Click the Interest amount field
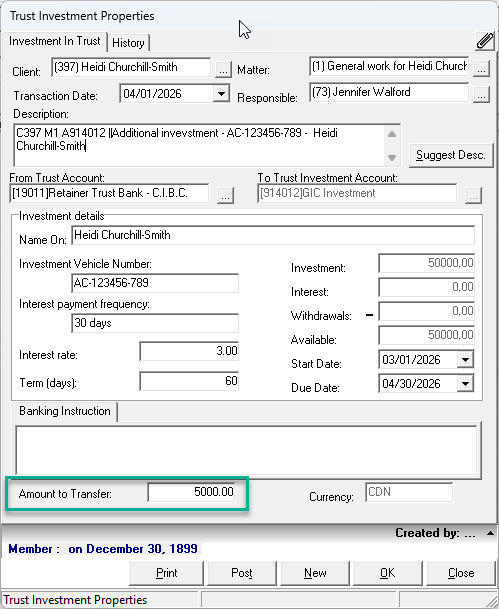The image size is (499, 609). (426, 287)
